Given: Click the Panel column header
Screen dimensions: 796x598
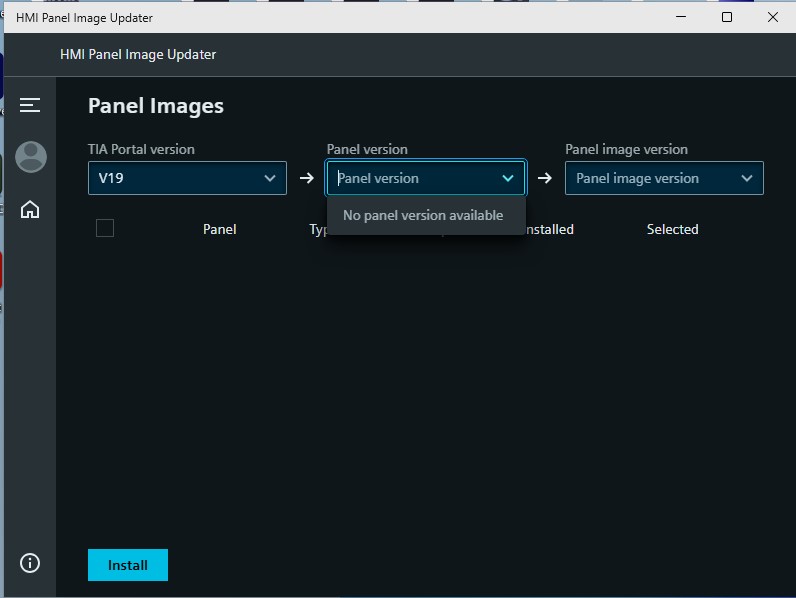Looking at the screenshot, I should point(219,229).
